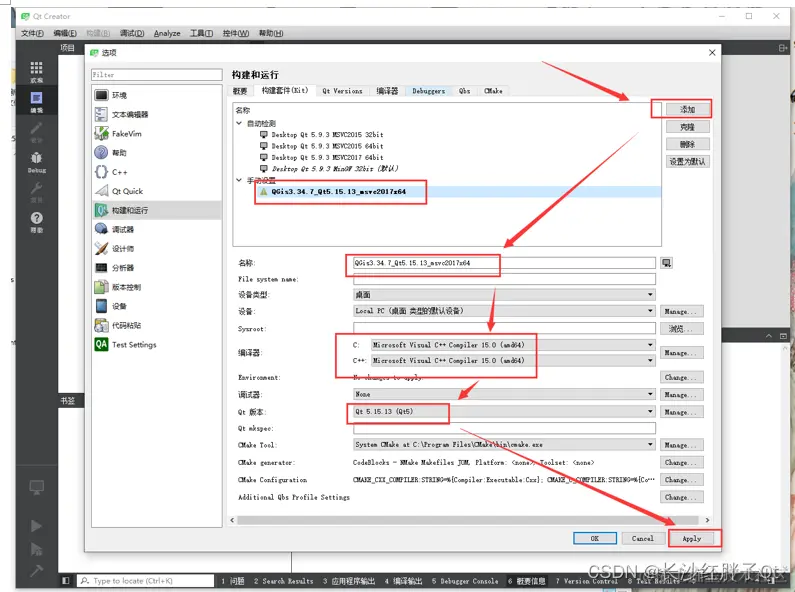Open the Analyzer options category

click(157, 268)
